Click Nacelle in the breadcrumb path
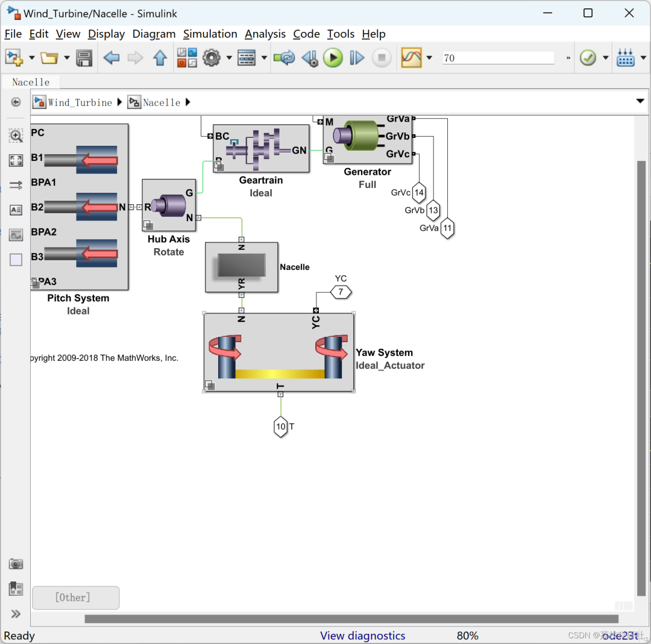 [x=162, y=102]
